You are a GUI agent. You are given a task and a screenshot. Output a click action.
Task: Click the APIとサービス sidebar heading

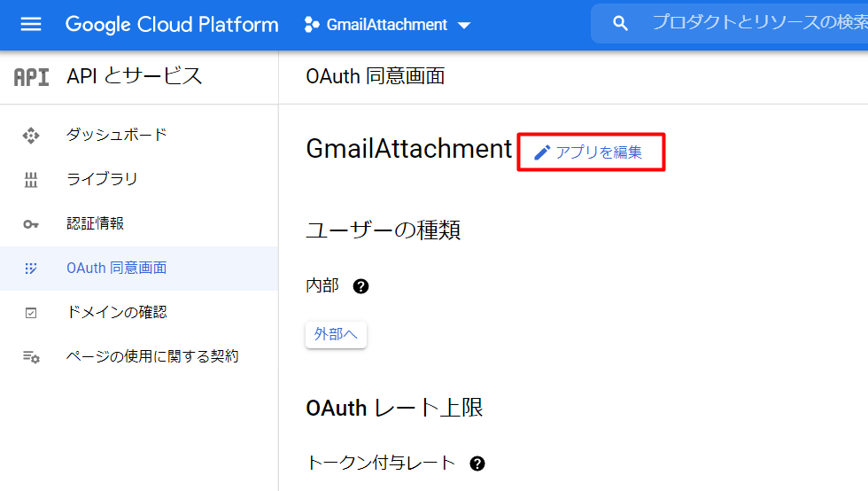pyautogui.click(x=135, y=76)
